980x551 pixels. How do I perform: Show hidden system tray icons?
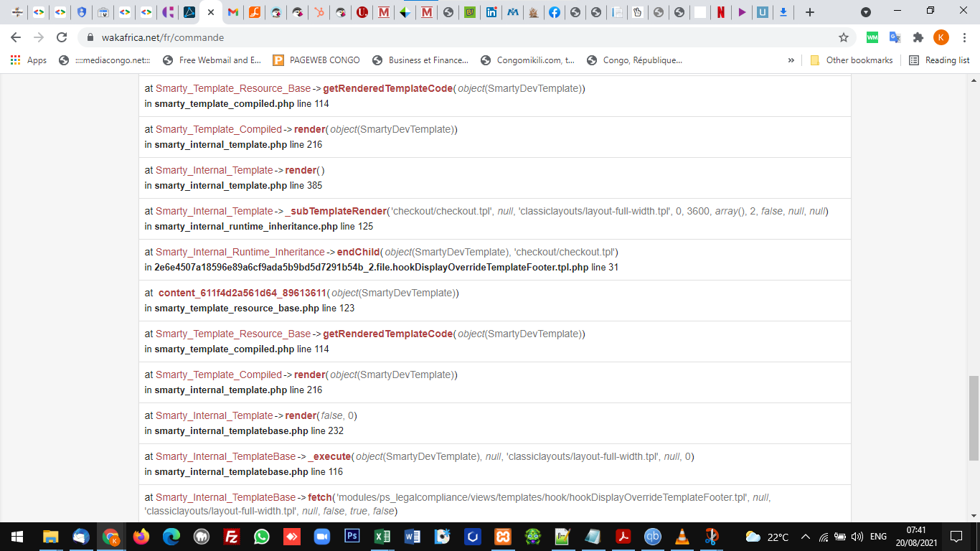pos(805,537)
